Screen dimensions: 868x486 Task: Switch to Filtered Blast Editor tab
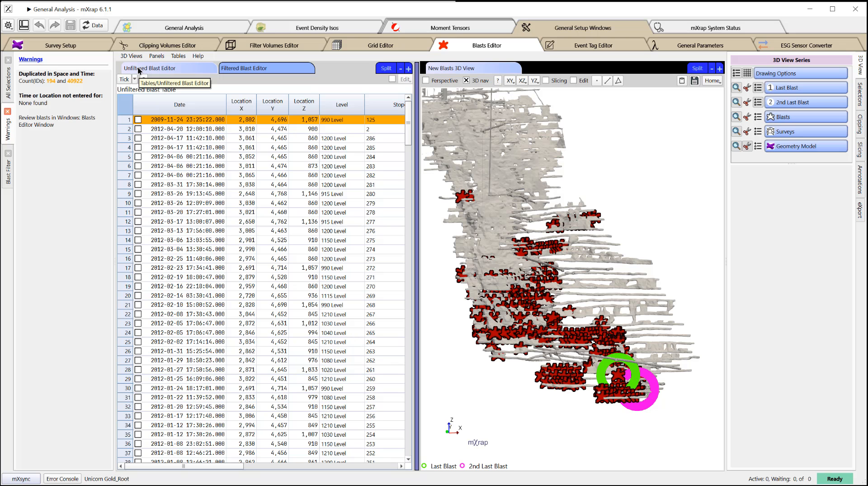point(267,68)
